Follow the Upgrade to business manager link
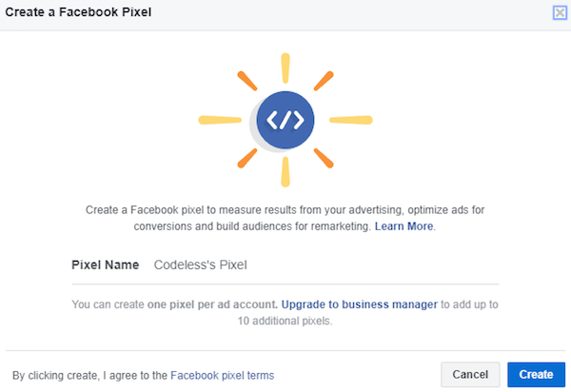Viewport: 571px width, 392px height. coord(360,304)
